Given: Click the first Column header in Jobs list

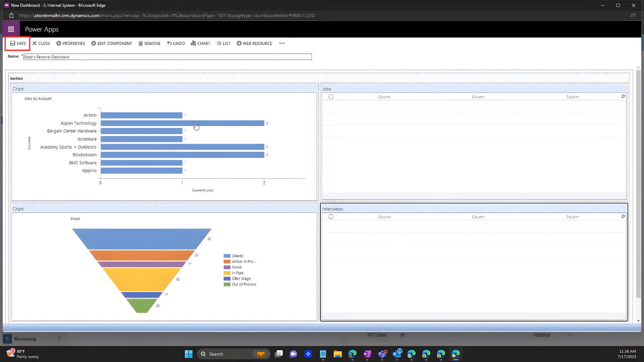Looking at the screenshot, I should (384, 97).
